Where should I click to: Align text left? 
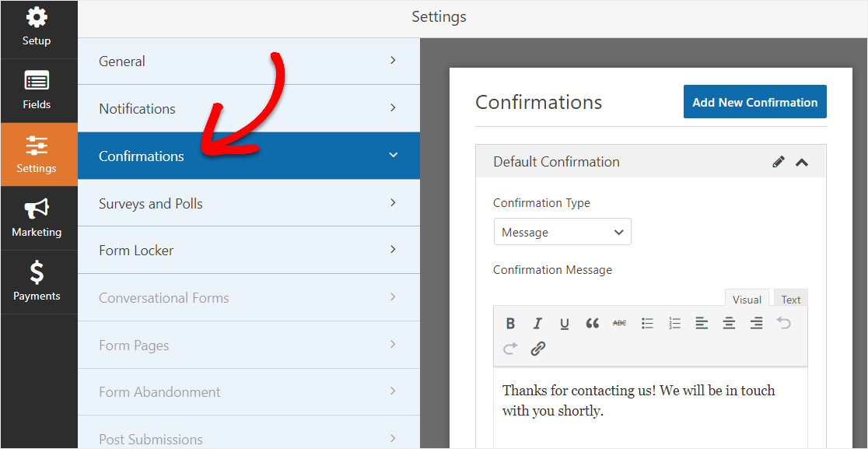pos(702,323)
